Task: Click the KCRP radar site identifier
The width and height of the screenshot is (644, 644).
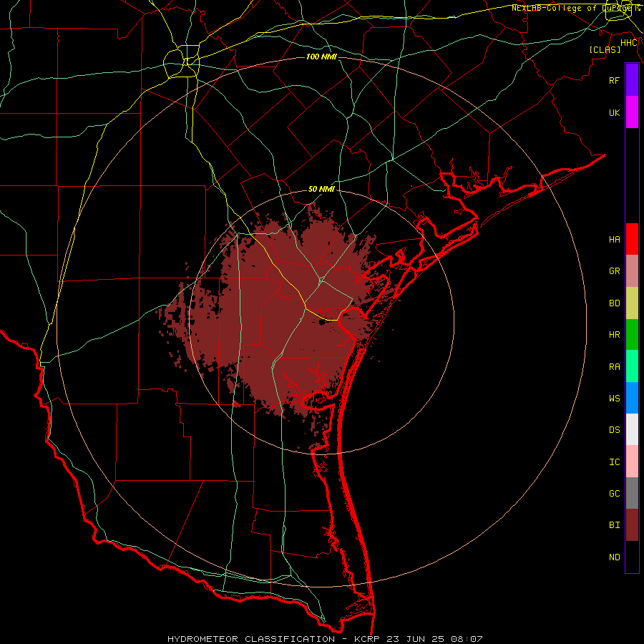Action: coord(369,639)
